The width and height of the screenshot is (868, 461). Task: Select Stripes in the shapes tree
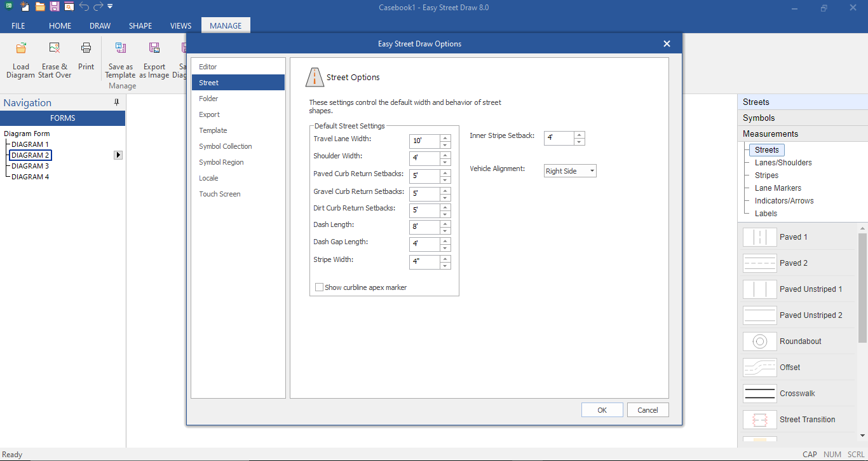tap(766, 175)
